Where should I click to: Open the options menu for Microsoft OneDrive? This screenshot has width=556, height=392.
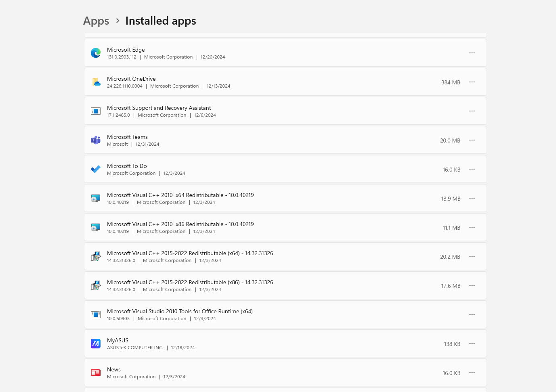[x=472, y=82]
